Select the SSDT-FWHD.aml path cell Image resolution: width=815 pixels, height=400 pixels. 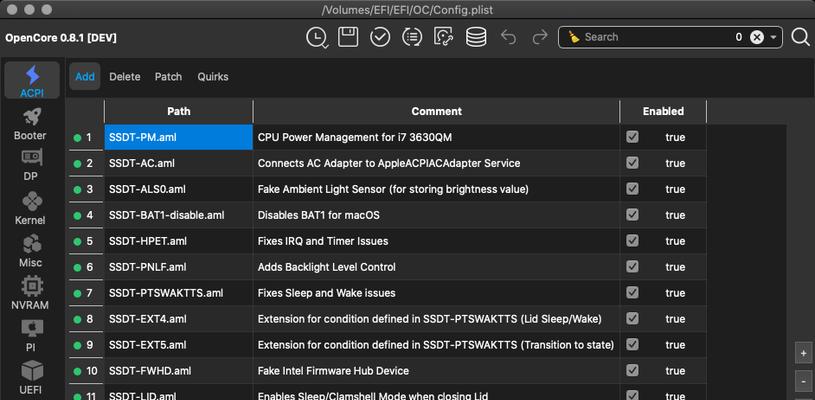[x=179, y=370]
